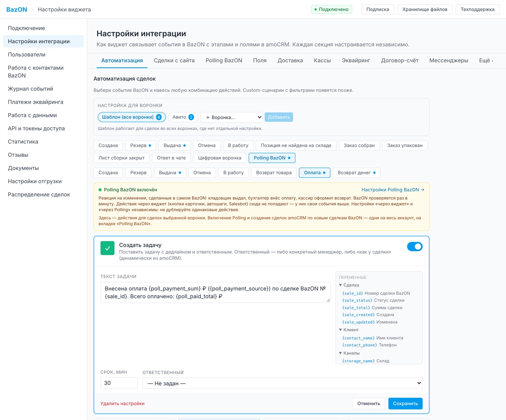Follow the Настройки Polling BazON link
Viewport: 506px width, 420px height.
point(393,190)
